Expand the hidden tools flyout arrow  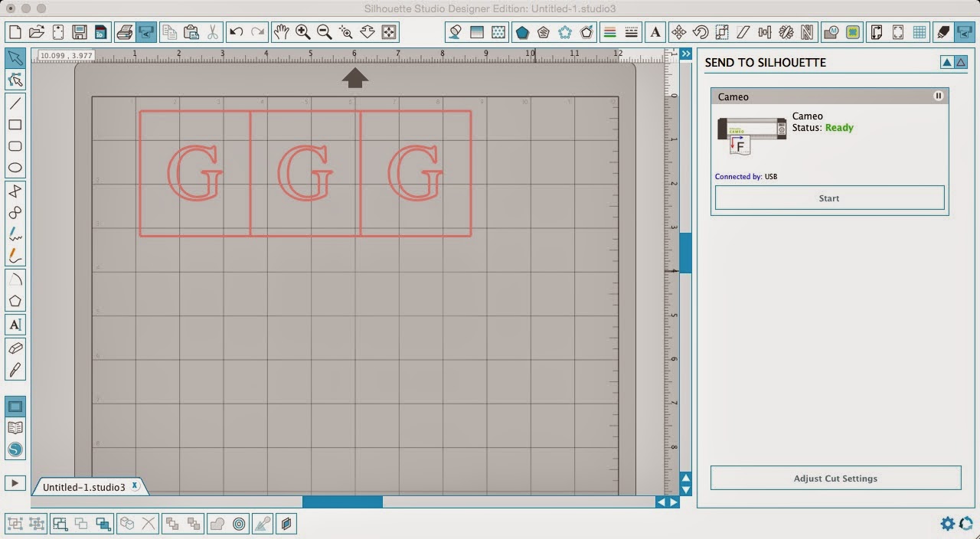coord(15,482)
